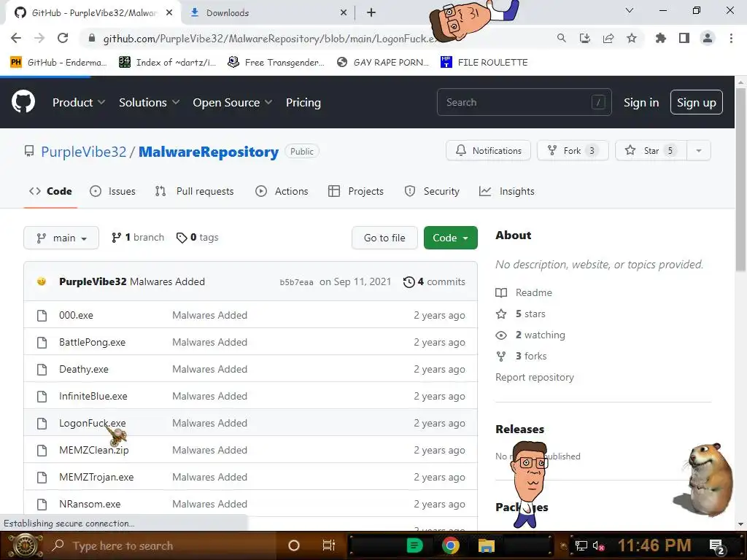Click the Notifications button
Viewport: 747px width, 560px height.
pyautogui.click(x=488, y=150)
